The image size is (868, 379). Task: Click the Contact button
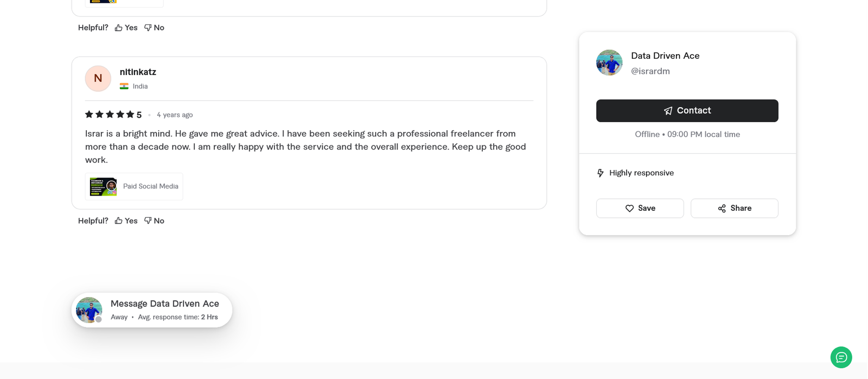687,110
